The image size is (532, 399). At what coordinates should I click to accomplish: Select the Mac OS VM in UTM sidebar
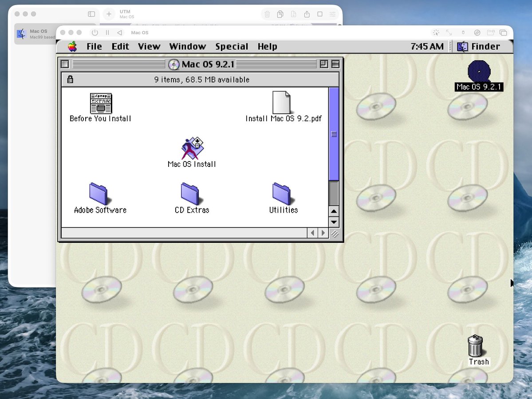coord(35,34)
